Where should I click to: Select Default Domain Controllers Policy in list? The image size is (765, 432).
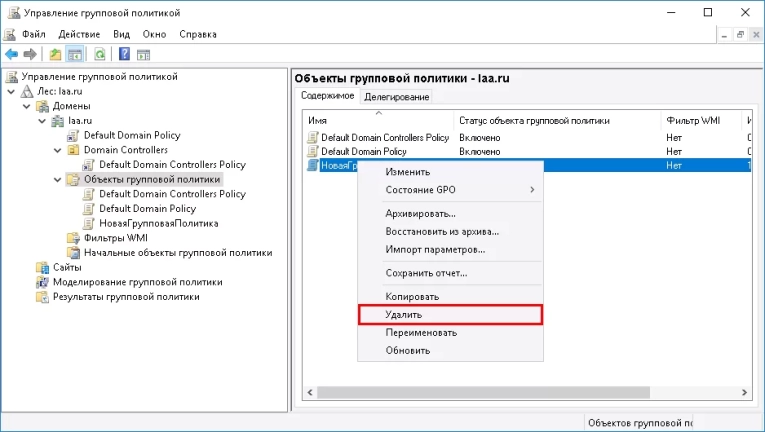point(385,137)
